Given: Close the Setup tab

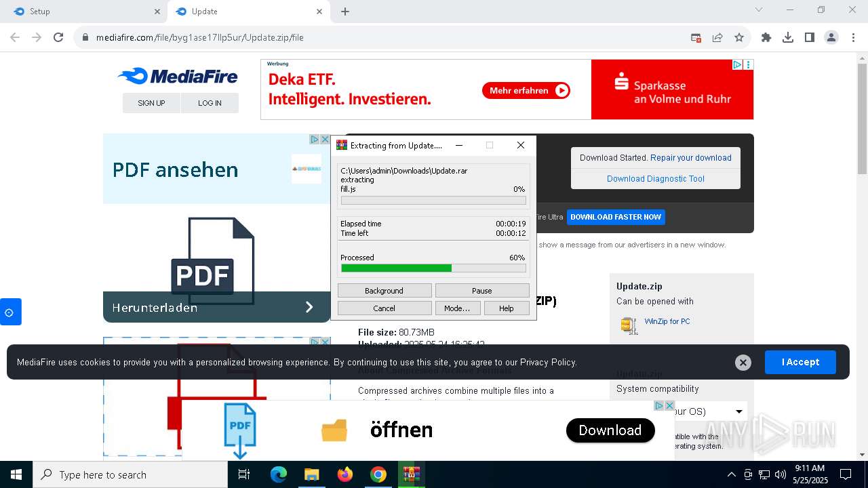Looking at the screenshot, I should [x=157, y=12].
